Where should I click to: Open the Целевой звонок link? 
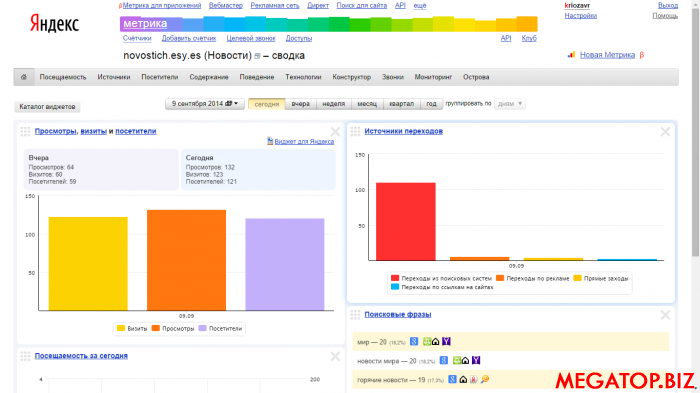[251, 38]
